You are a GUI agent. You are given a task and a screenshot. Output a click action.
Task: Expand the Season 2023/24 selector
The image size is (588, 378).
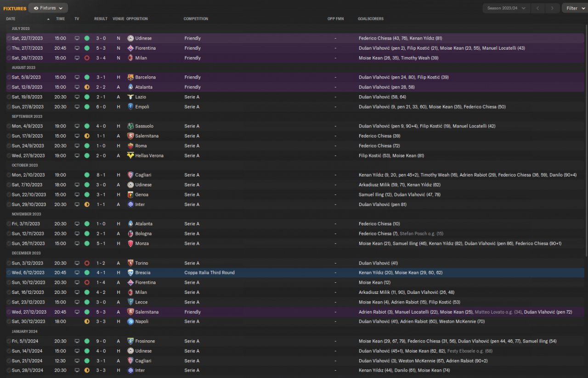tap(506, 8)
